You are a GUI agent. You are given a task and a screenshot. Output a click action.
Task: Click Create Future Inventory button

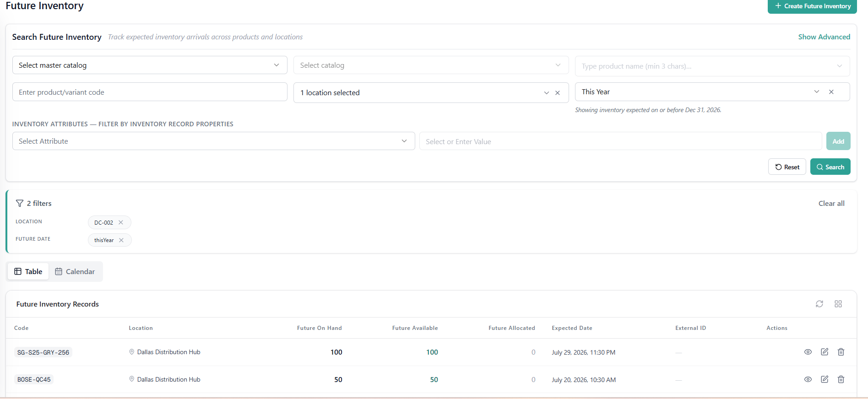coord(812,6)
